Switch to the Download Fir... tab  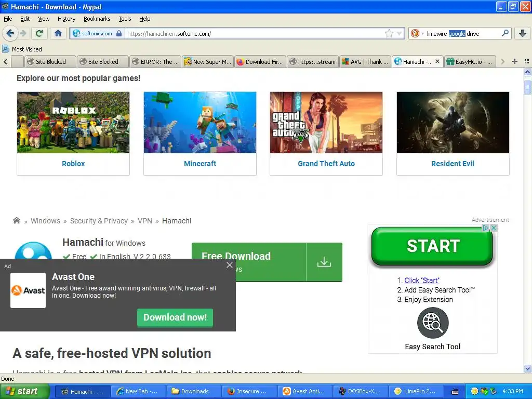click(x=260, y=61)
